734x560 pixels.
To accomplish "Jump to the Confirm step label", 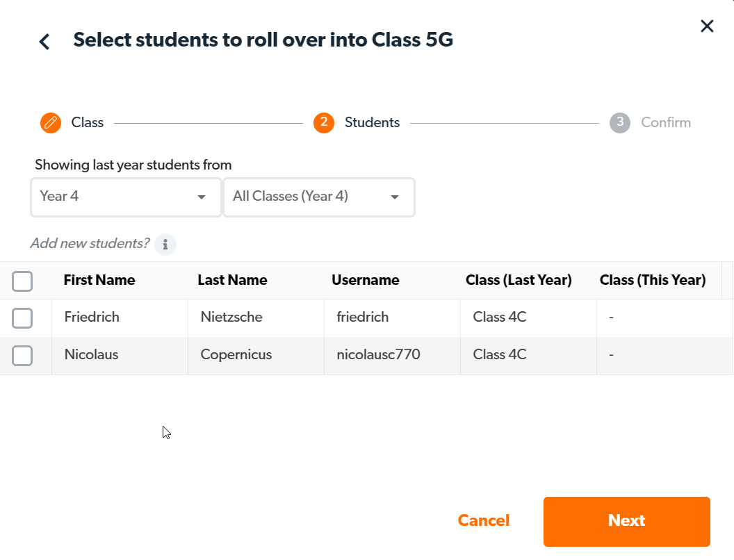I will 666,123.
